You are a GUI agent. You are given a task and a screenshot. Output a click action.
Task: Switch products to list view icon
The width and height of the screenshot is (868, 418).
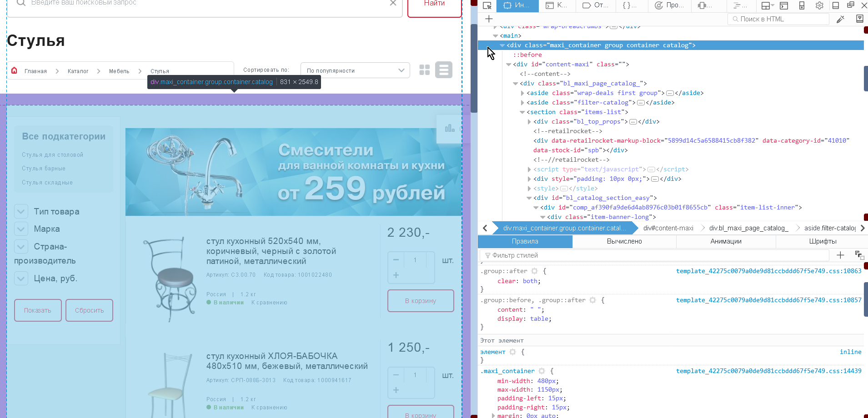point(444,70)
